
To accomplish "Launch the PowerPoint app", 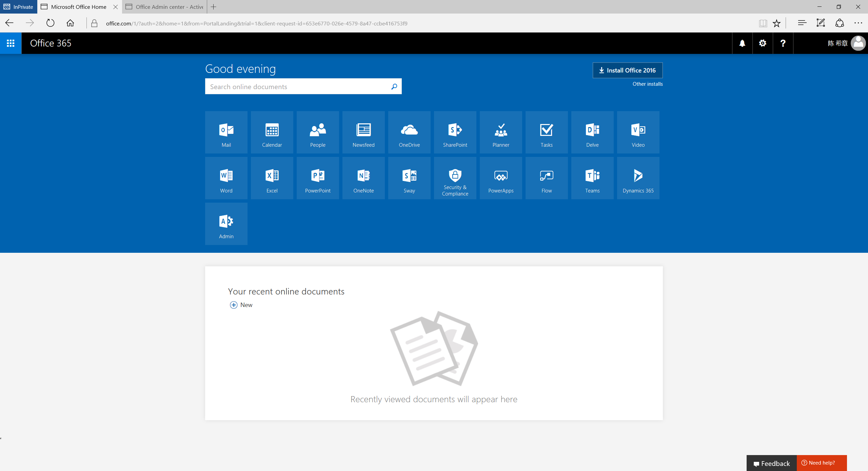I will (x=317, y=178).
